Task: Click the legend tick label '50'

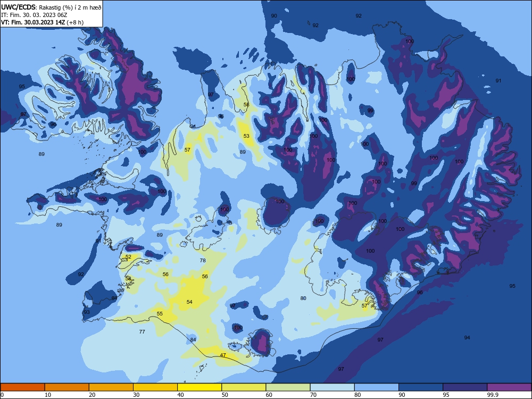Action: click(225, 395)
